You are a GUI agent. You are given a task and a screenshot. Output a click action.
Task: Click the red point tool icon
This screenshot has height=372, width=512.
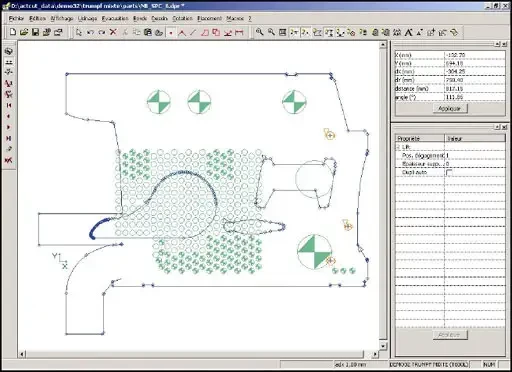point(171,32)
